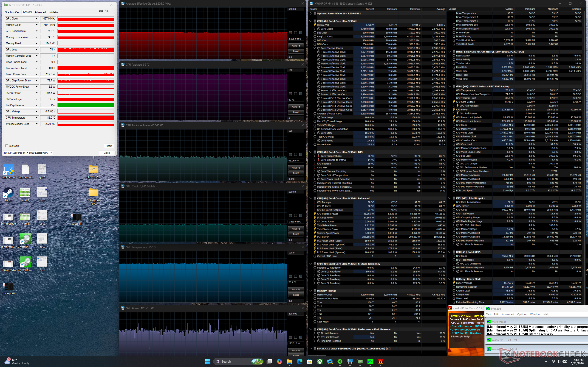Enable the Log to file checkbox
The height and width of the screenshot is (367, 588).
[x=7, y=146]
